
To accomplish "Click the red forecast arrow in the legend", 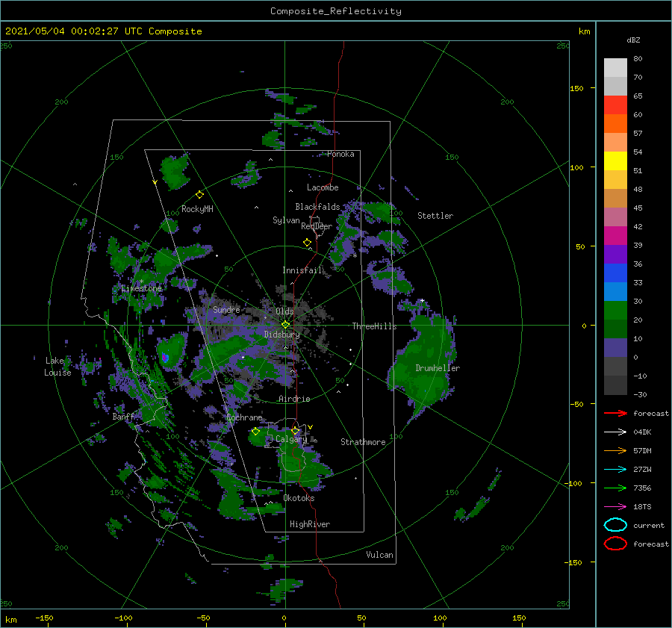I will (x=615, y=413).
